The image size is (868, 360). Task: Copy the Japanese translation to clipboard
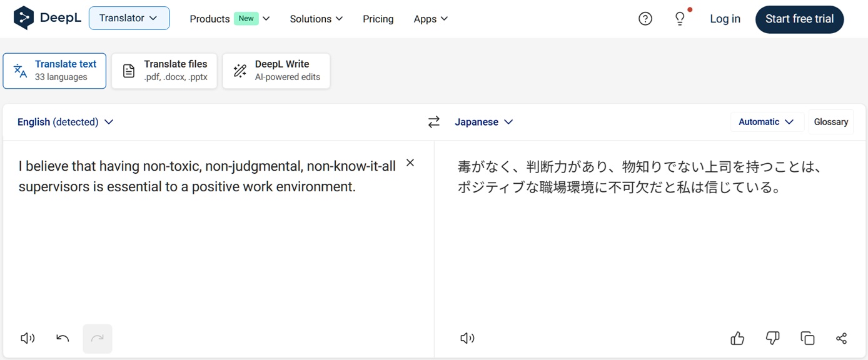click(x=807, y=338)
